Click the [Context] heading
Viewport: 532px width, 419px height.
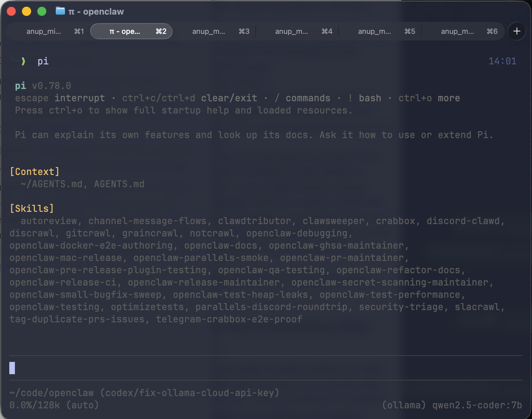point(34,172)
